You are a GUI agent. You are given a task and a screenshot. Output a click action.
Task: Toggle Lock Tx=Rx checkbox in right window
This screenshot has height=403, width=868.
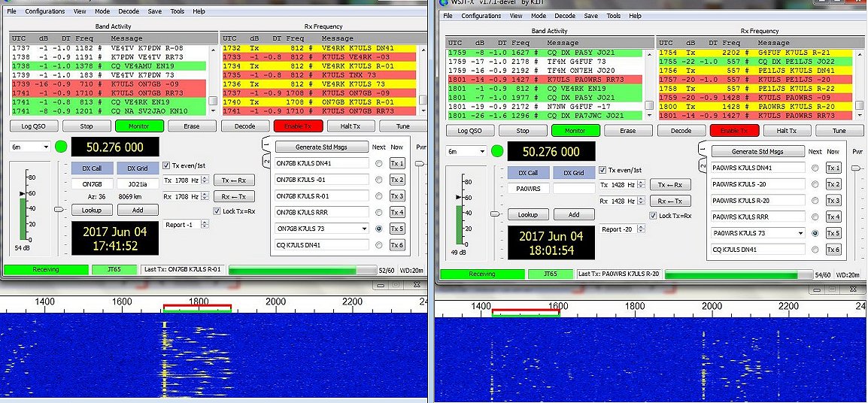click(x=653, y=215)
